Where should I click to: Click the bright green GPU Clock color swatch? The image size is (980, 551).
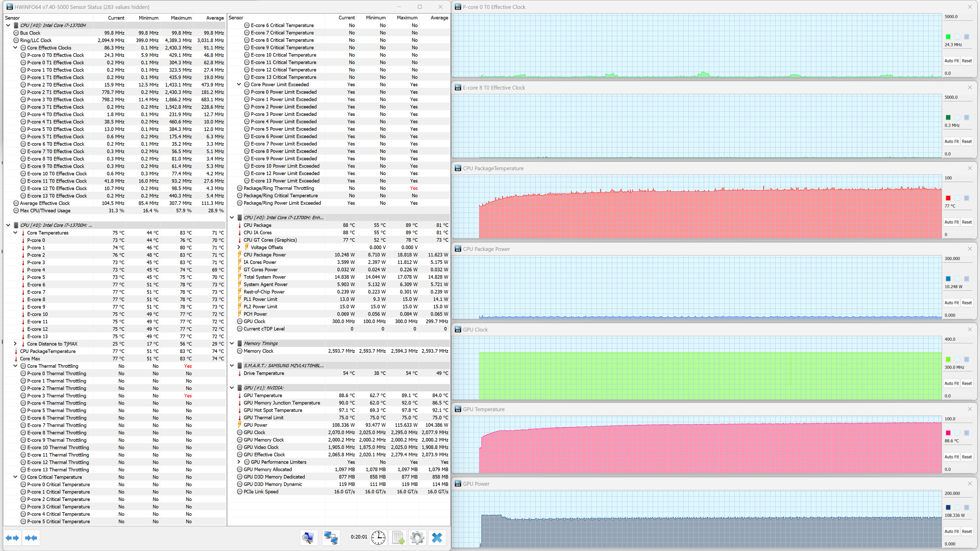pyautogui.click(x=948, y=359)
